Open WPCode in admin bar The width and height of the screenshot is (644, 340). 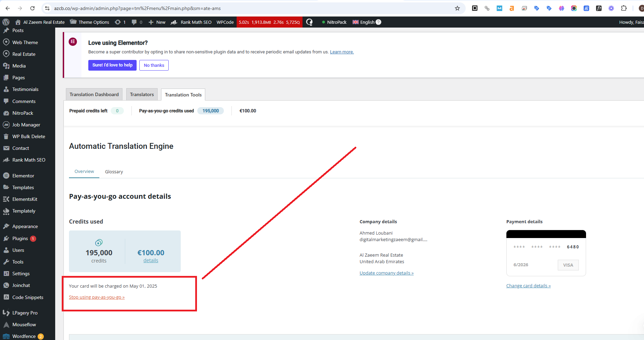(225, 22)
